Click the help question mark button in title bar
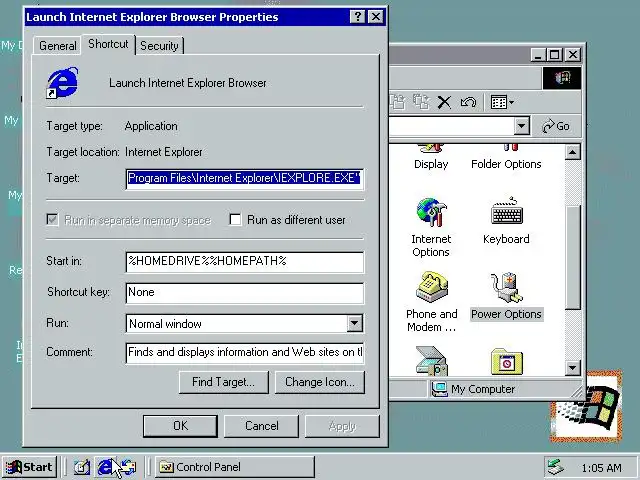Screen dimensions: 640x480 coord(358,17)
